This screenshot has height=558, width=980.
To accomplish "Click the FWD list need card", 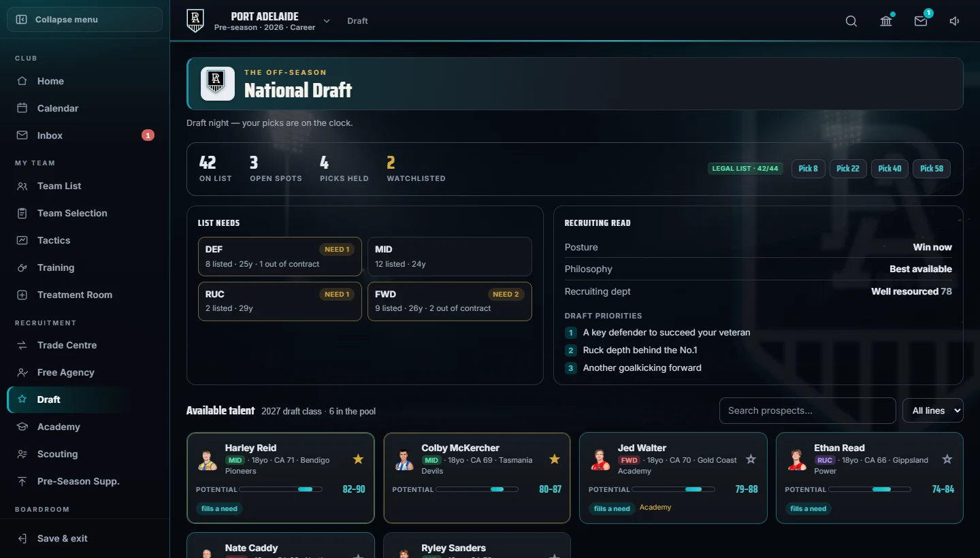I will tap(450, 301).
